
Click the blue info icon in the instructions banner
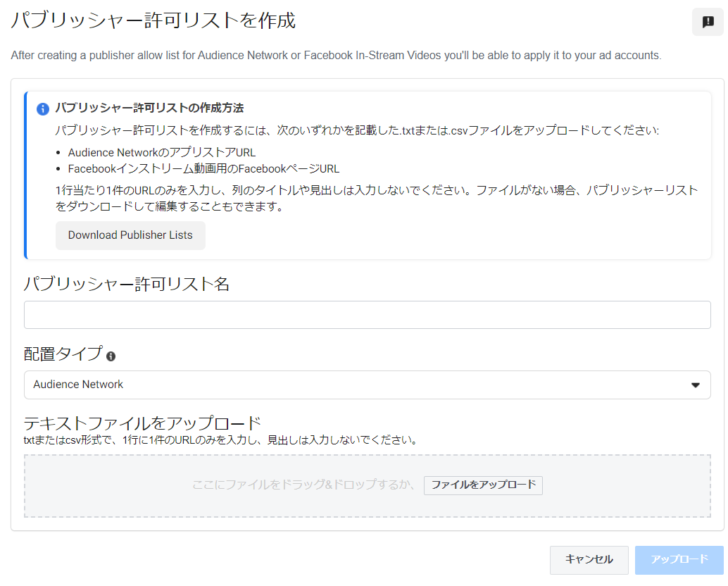(43, 109)
